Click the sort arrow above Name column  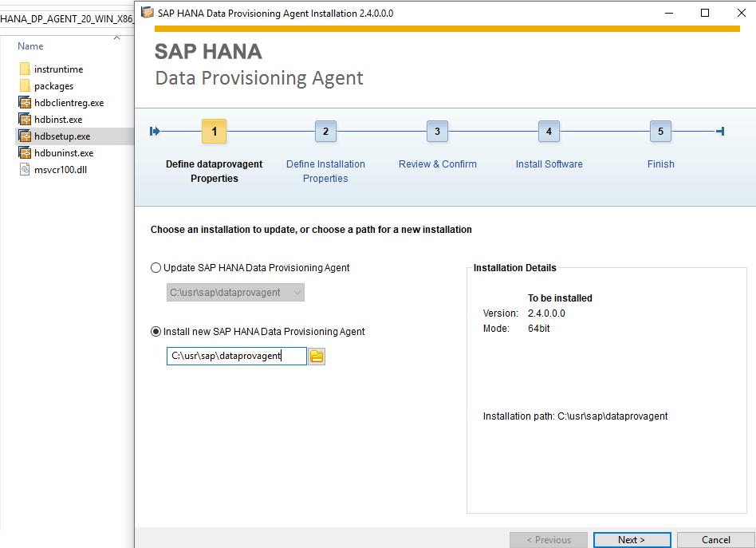(116, 37)
